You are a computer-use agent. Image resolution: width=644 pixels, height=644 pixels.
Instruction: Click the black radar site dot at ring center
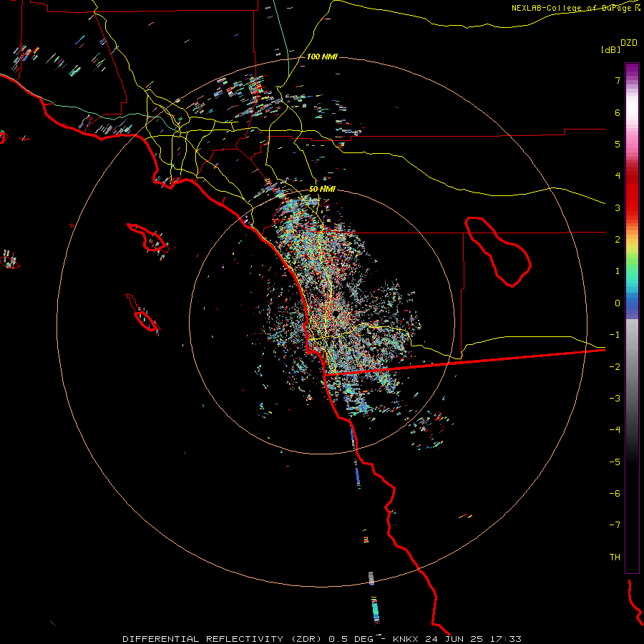click(336, 314)
